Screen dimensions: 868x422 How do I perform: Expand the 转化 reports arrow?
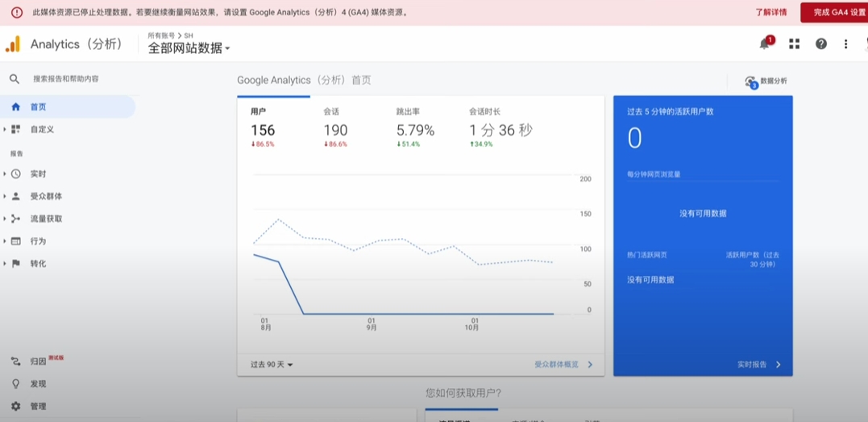[x=4, y=263]
